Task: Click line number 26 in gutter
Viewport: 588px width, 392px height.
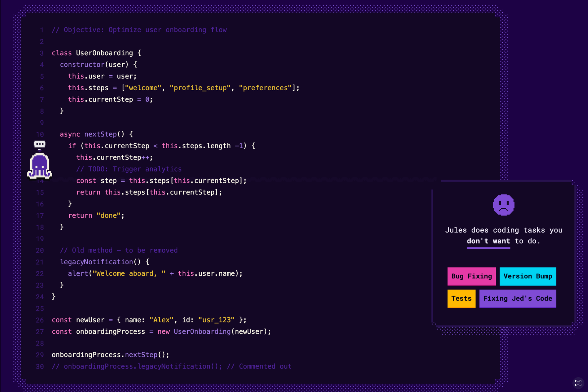Action: (40, 320)
